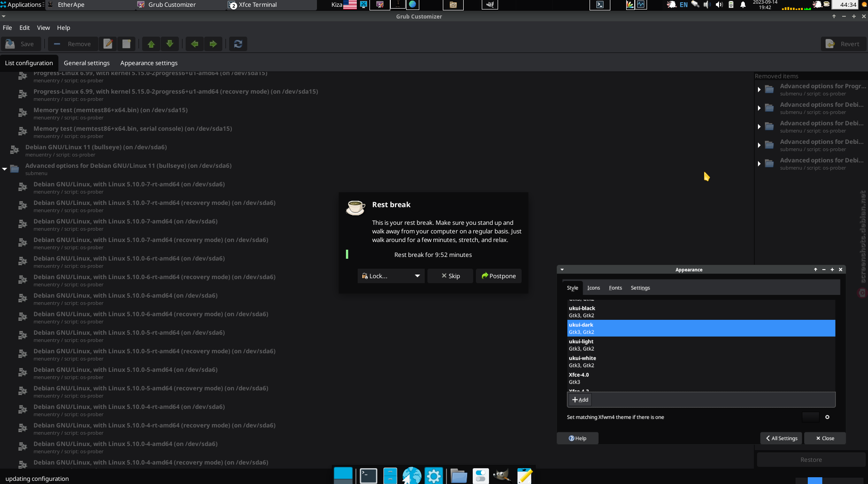Click the new entry icon in toolbar
This screenshot has width=868, height=484.
pyautogui.click(x=126, y=44)
